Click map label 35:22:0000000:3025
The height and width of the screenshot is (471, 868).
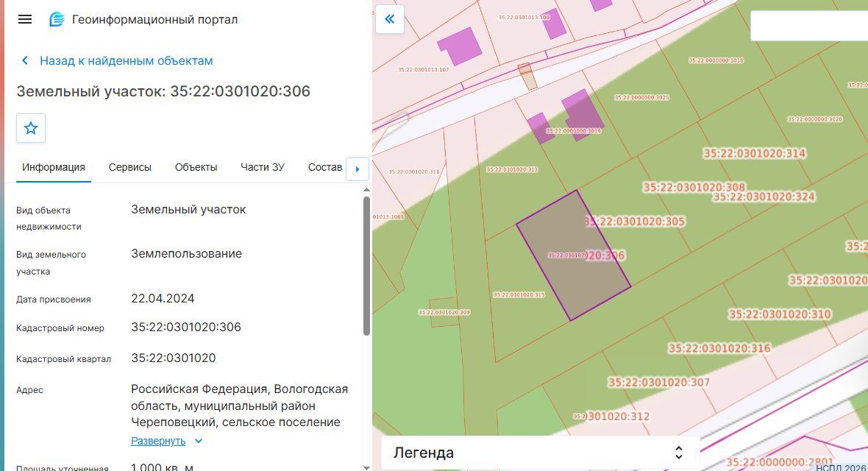[x=641, y=98]
